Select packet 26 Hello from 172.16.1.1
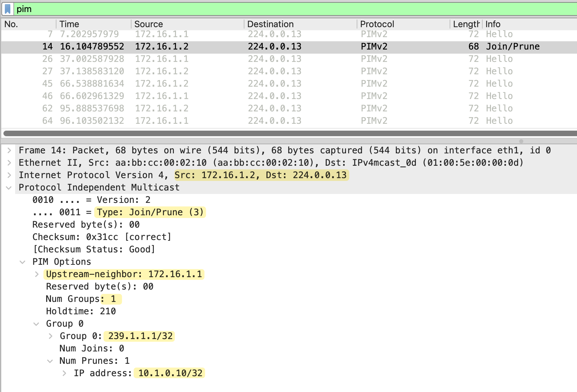577x392 pixels. pyautogui.click(x=275, y=59)
